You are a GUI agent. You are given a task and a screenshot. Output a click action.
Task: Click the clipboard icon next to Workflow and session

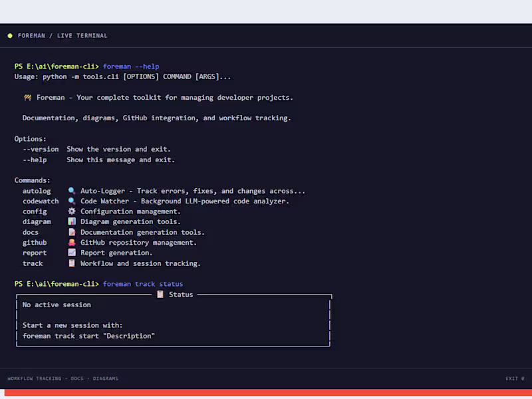coord(72,263)
